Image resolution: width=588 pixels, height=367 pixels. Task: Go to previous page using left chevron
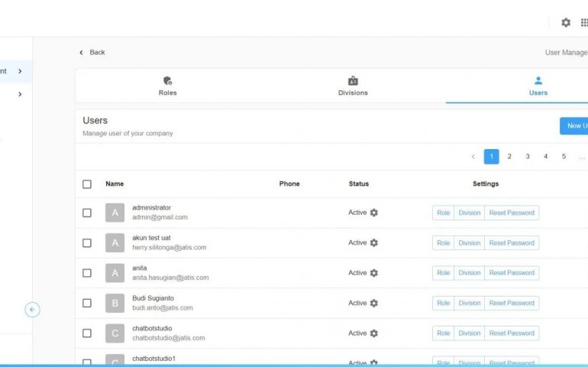(473, 157)
